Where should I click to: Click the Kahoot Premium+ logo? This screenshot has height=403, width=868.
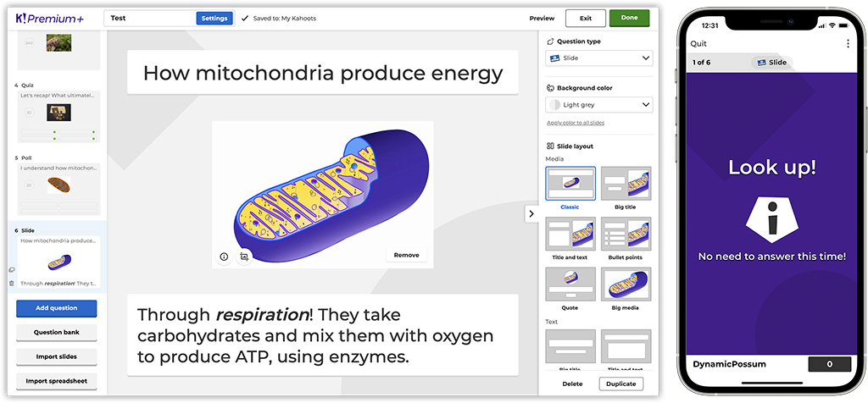tap(50, 19)
